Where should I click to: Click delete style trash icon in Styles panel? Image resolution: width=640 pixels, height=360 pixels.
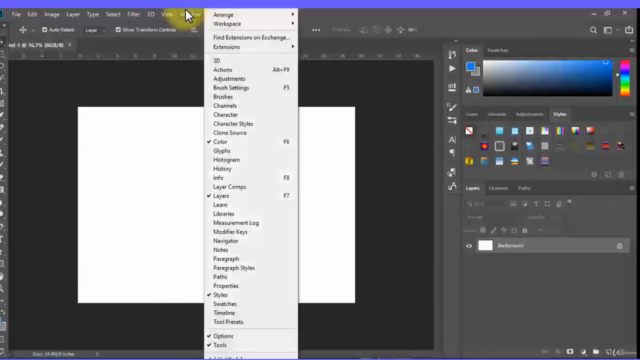click(621, 175)
